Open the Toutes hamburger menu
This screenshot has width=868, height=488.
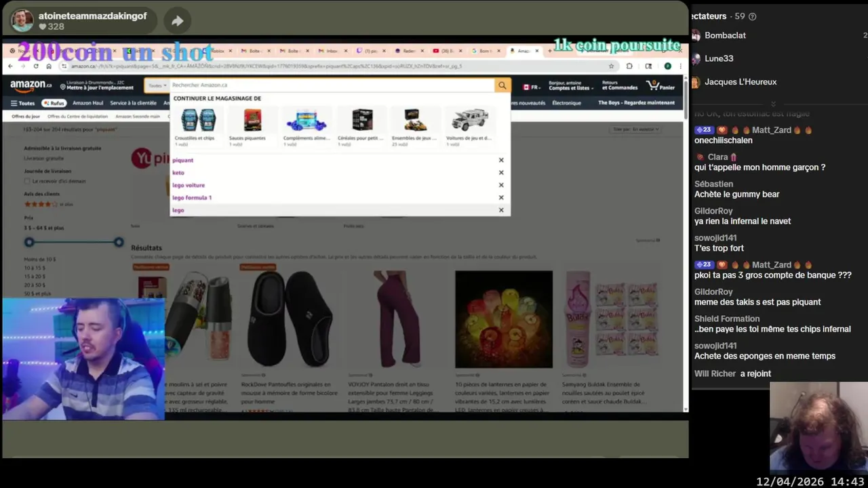pos(22,103)
